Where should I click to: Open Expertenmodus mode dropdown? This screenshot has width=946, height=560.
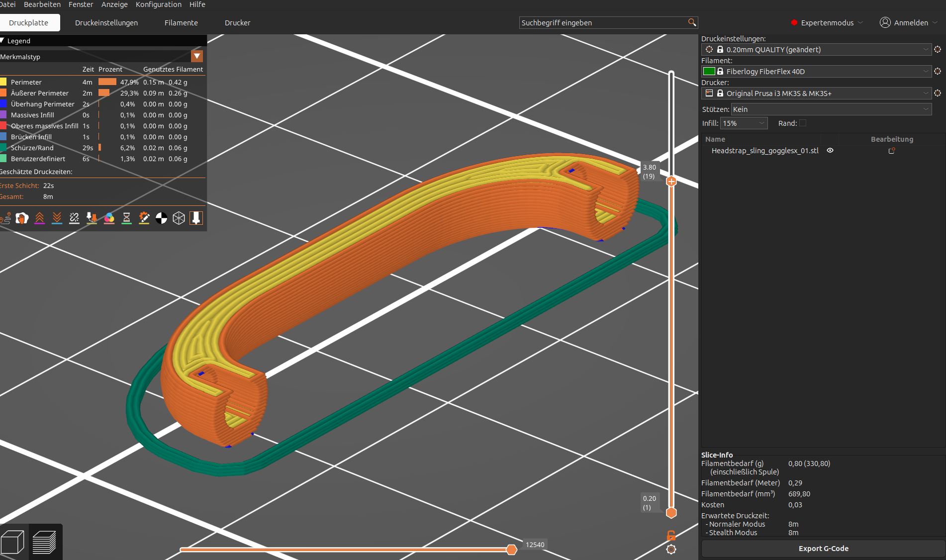pos(827,22)
